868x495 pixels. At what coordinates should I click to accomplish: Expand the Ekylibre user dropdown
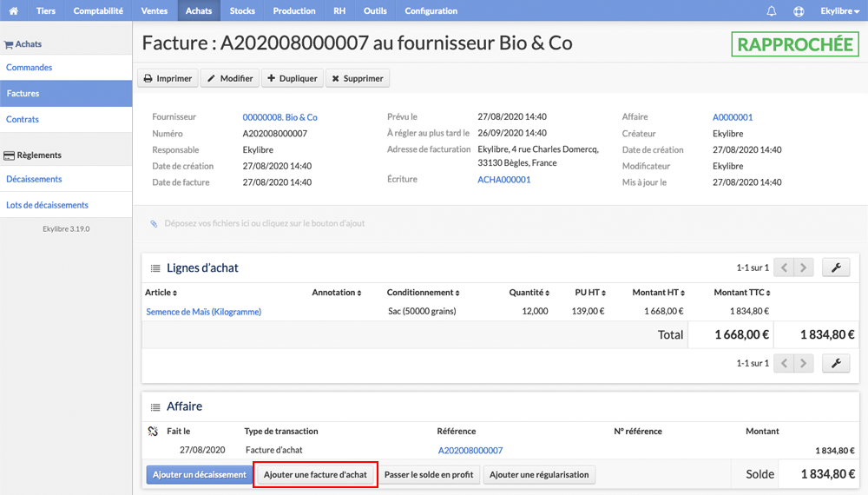(839, 10)
